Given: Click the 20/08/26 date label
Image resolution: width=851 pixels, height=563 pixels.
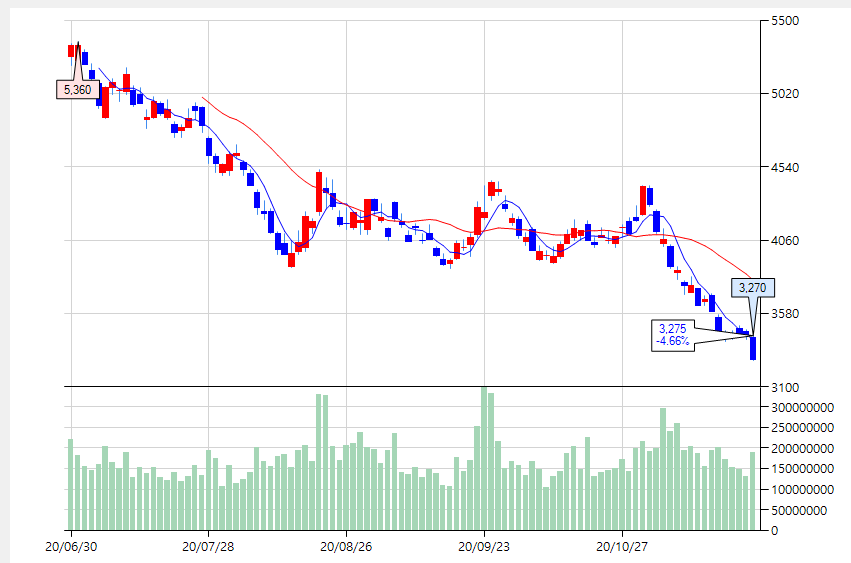Looking at the screenshot, I should (346, 547).
